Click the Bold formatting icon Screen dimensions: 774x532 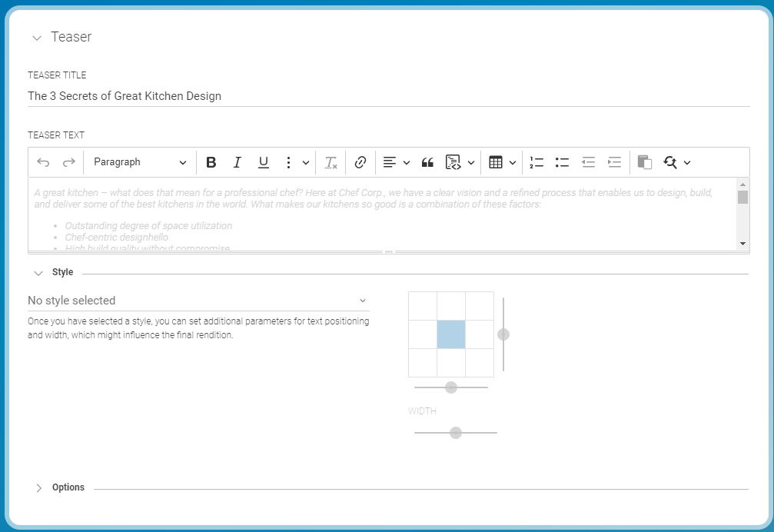pos(211,162)
